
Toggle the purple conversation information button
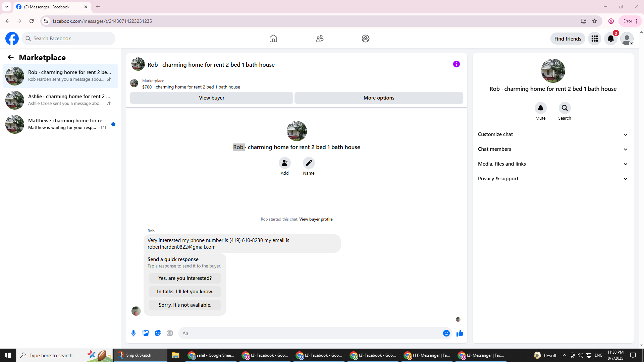pyautogui.click(x=456, y=64)
